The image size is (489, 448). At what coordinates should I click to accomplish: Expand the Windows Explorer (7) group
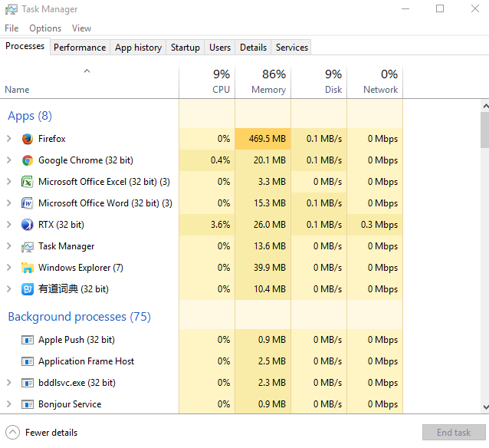pos(9,268)
